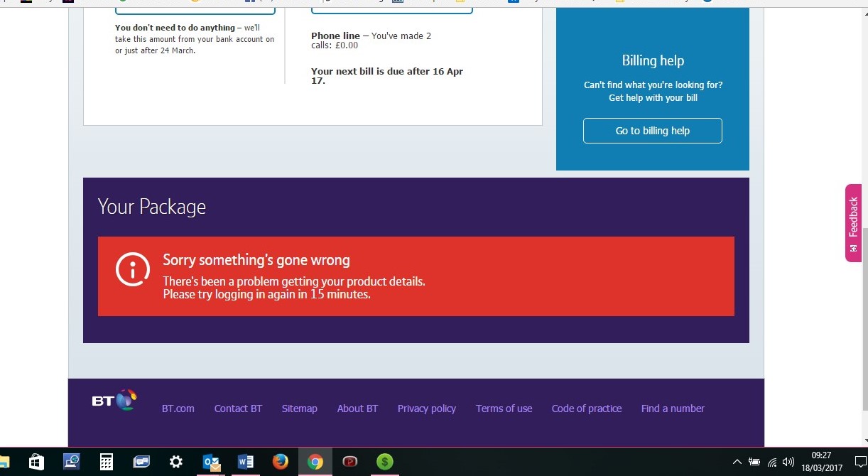Launch Calculator from the taskbar
This screenshot has width=868, height=476.
[107, 462]
